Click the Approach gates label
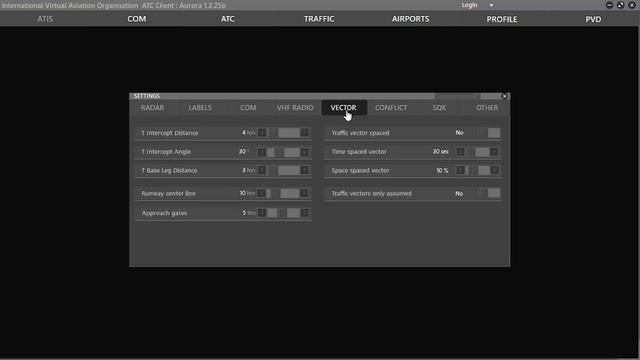The image size is (640, 360). pyautogui.click(x=164, y=213)
